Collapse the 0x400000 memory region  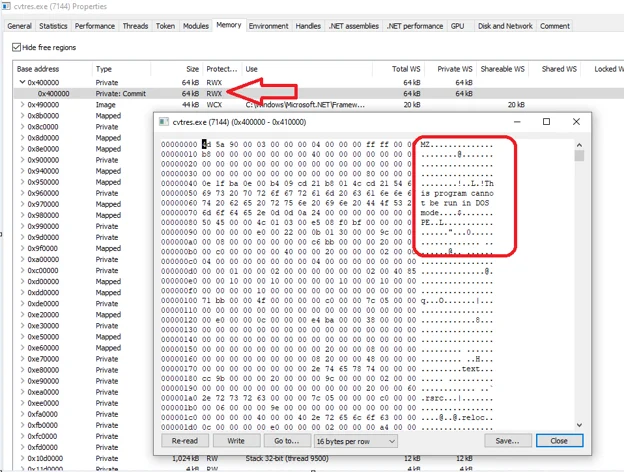22,82
